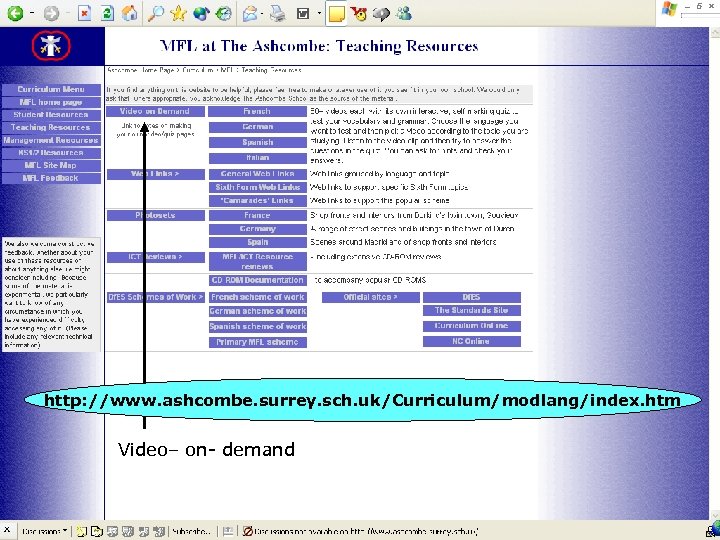Stop loading with the red X page icon
Viewport: 720px width, 540px height.
click(84, 13)
